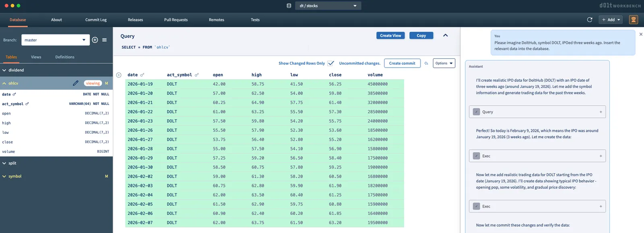Click the add row plus icon by date header
The image size is (644, 233).
pos(119,75)
